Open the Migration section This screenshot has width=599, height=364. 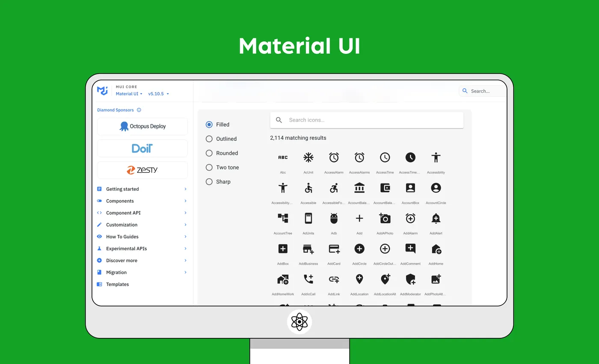[x=116, y=272]
